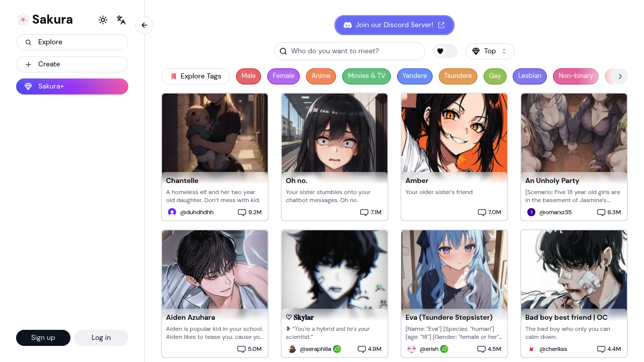
Task: Click the Sakura flower logo
Action: (x=23, y=20)
